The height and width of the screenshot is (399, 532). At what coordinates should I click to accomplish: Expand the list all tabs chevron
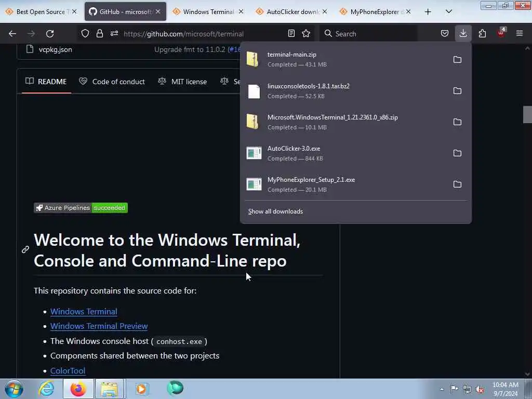click(x=448, y=11)
